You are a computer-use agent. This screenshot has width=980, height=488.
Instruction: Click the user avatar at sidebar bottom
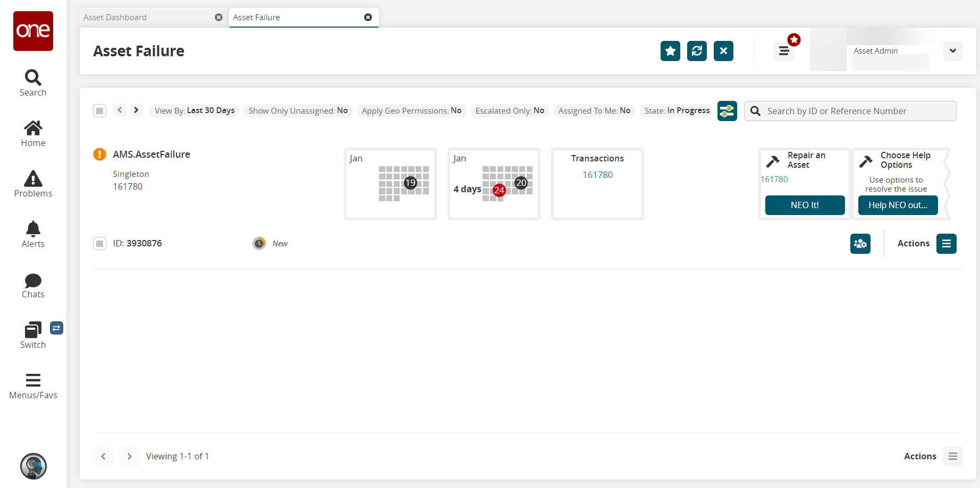click(33, 466)
